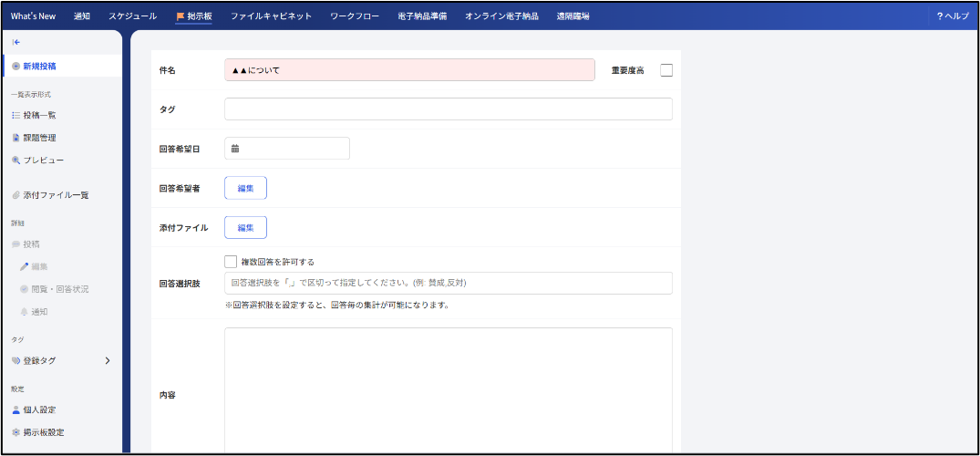Enable the 重要度高 checkbox

666,70
